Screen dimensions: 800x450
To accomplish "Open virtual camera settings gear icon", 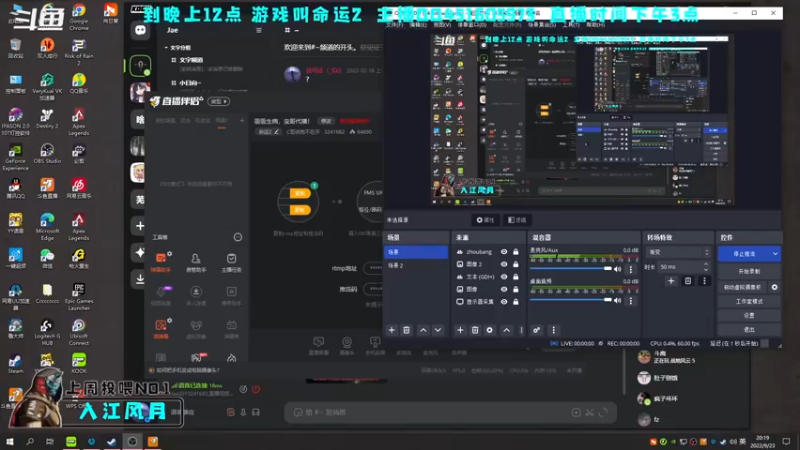I will click(x=774, y=287).
